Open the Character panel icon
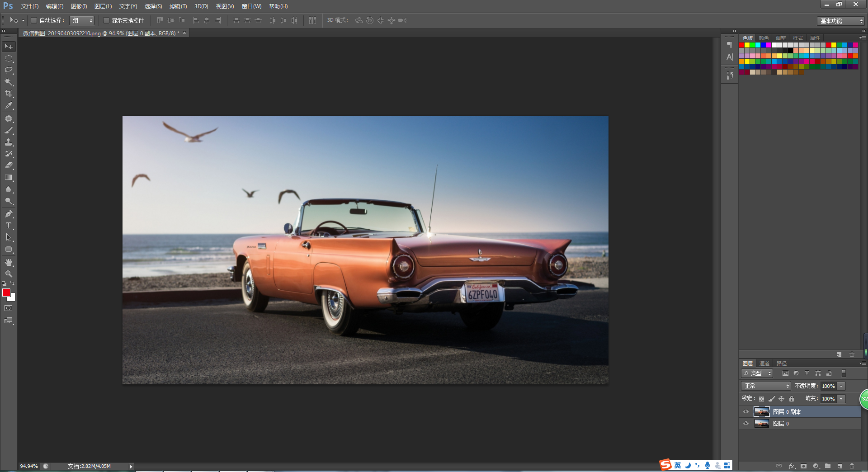 click(x=730, y=57)
